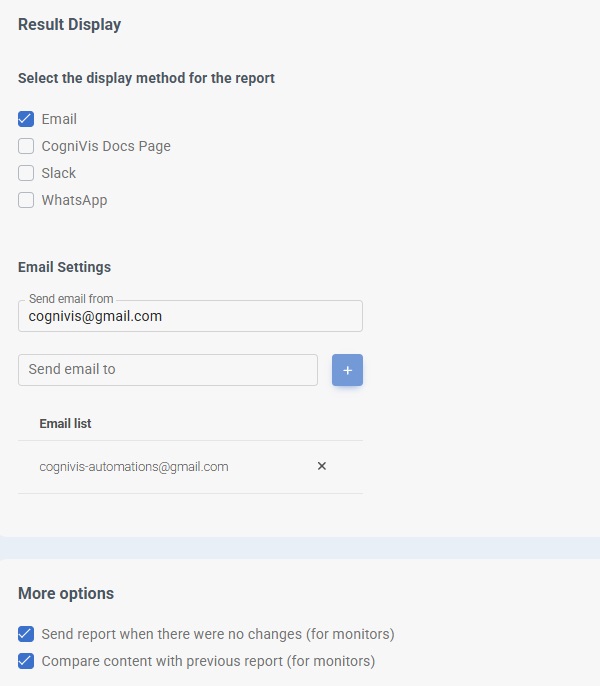The width and height of the screenshot is (600, 686).
Task: Enable the CogniVis Docs Page checkbox
Action: click(26, 146)
